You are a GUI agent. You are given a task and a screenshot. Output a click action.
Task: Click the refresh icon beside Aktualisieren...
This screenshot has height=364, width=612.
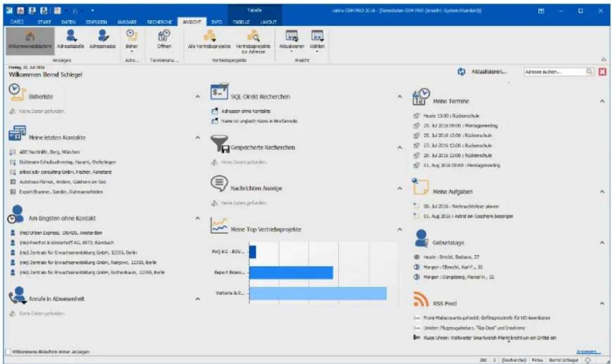click(x=461, y=72)
